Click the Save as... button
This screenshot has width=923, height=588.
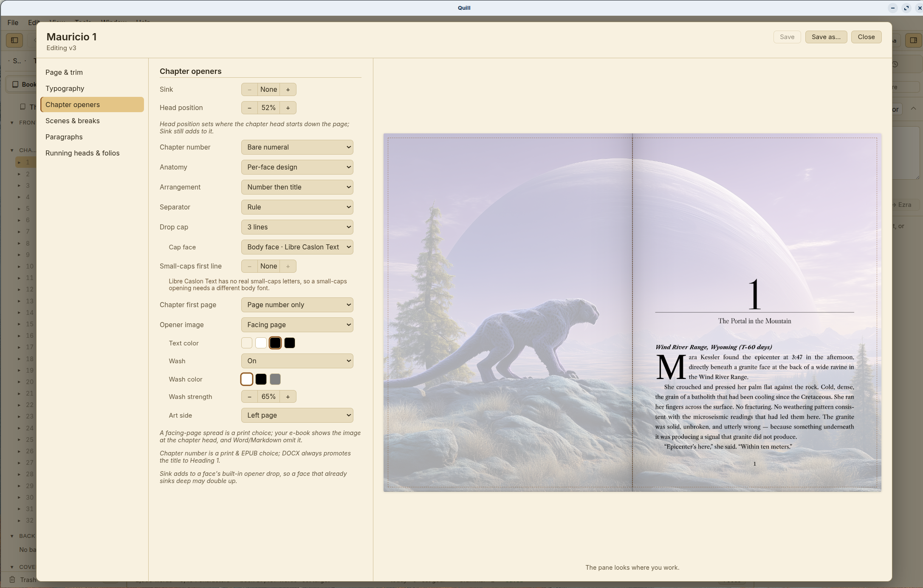[x=826, y=37]
